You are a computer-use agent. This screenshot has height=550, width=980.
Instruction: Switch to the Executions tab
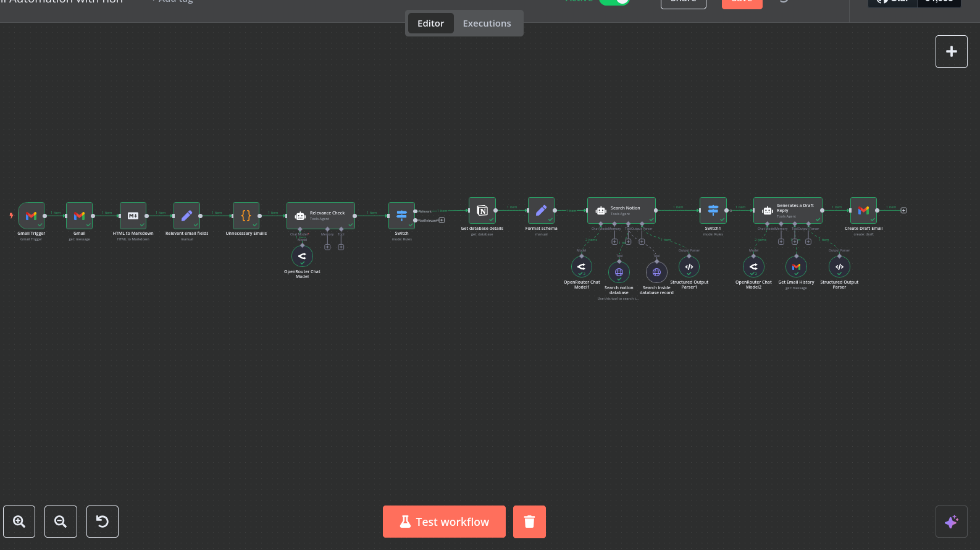point(487,23)
